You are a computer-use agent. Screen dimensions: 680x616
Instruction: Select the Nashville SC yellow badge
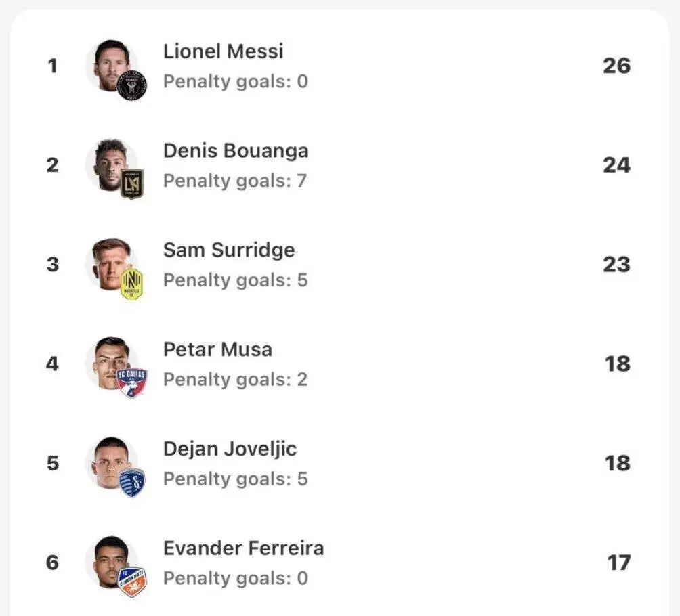pyautogui.click(x=131, y=284)
